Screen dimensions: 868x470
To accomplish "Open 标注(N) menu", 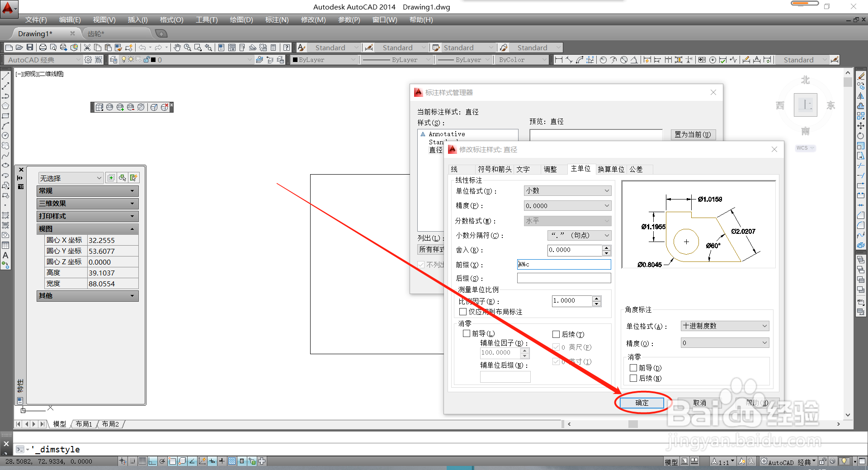I will coord(277,20).
